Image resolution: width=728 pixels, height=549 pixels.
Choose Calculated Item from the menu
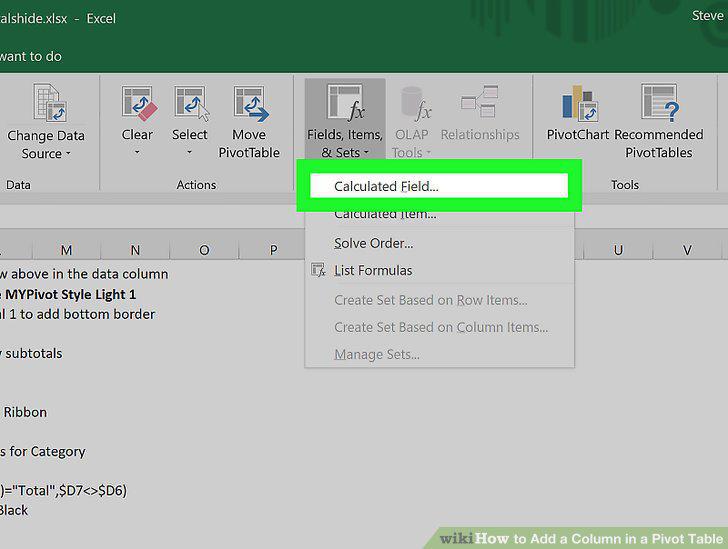(x=439, y=214)
